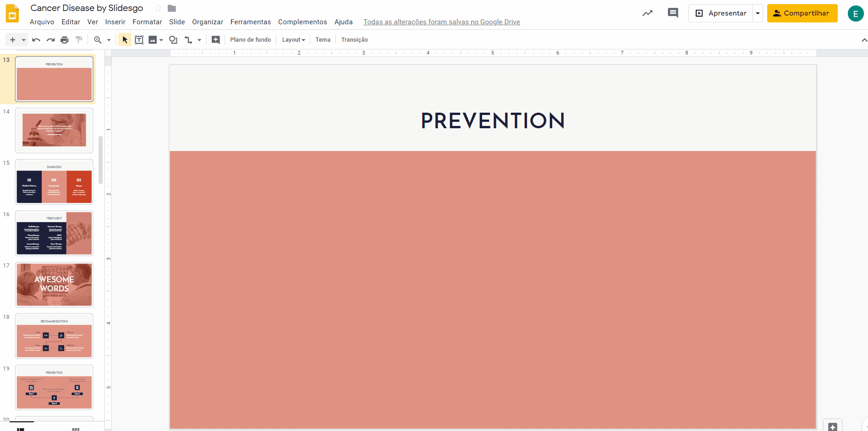Switch to filmstrip view icon
Screen dimensions: 868x431
[21, 429]
